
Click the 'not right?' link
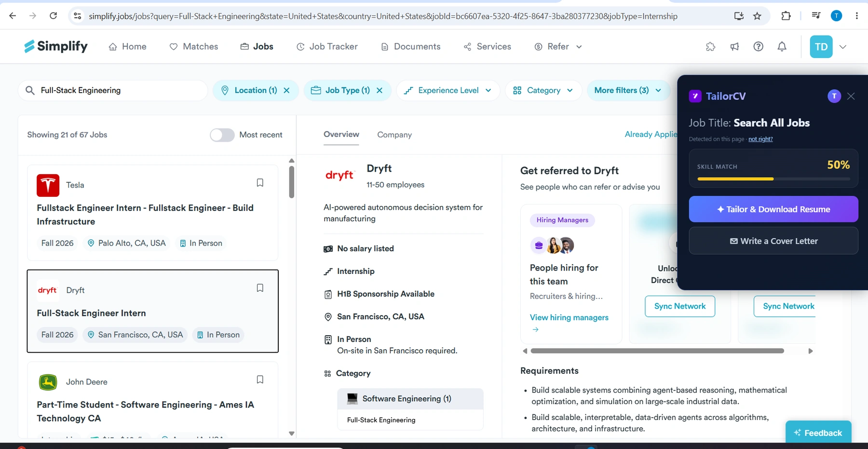click(x=760, y=139)
